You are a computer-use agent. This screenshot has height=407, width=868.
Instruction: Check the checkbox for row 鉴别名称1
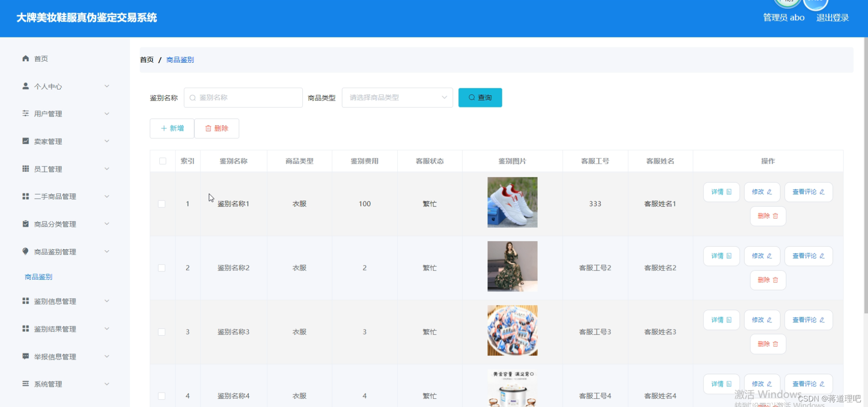pyautogui.click(x=162, y=204)
